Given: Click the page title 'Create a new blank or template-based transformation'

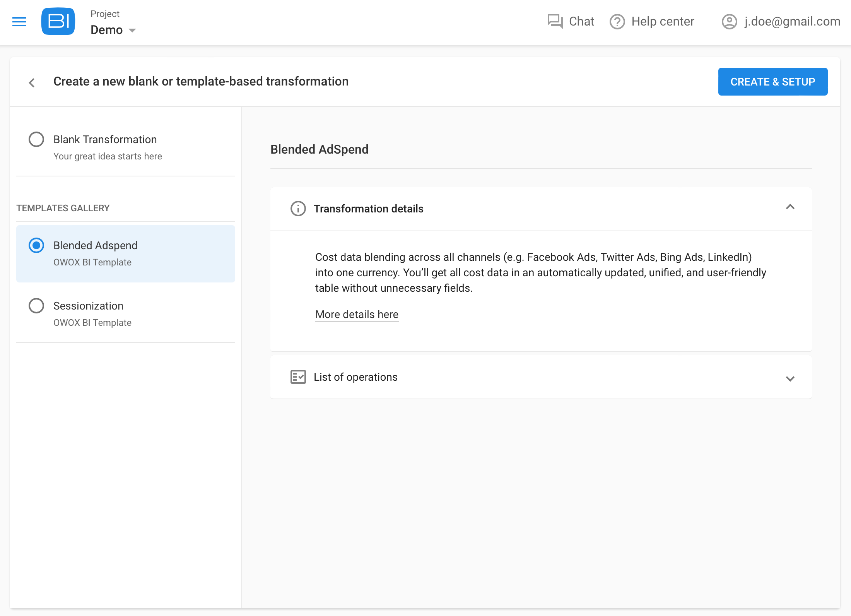Looking at the screenshot, I should [201, 81].
